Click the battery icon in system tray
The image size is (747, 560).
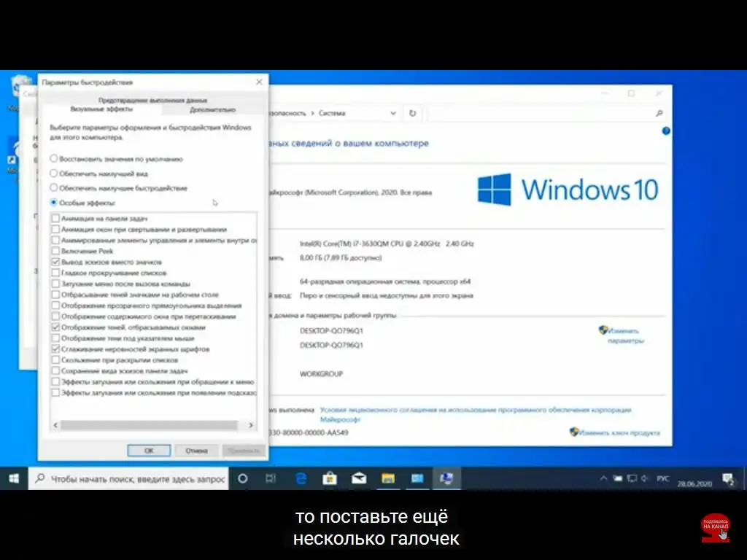point(618,478)
